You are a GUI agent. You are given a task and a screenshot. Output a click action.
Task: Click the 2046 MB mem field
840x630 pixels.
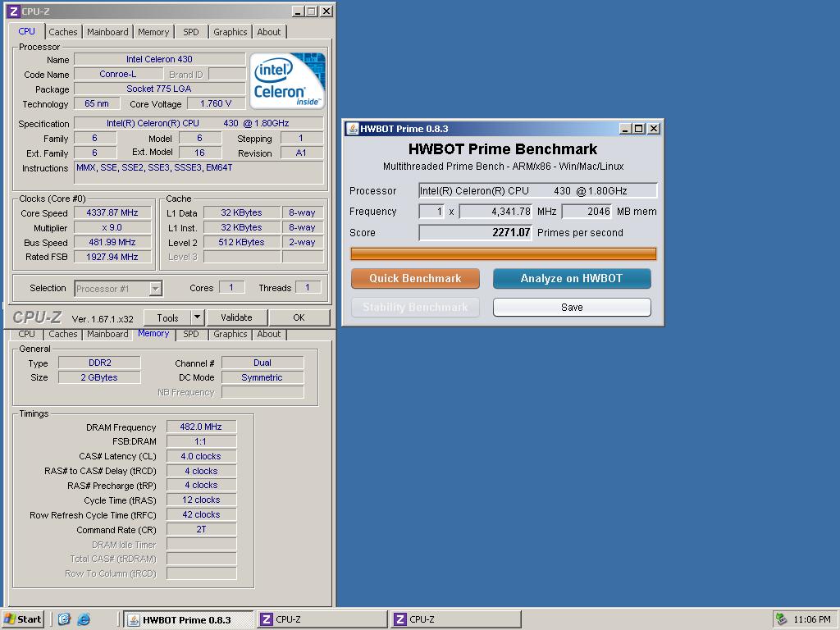pos(587,212)
